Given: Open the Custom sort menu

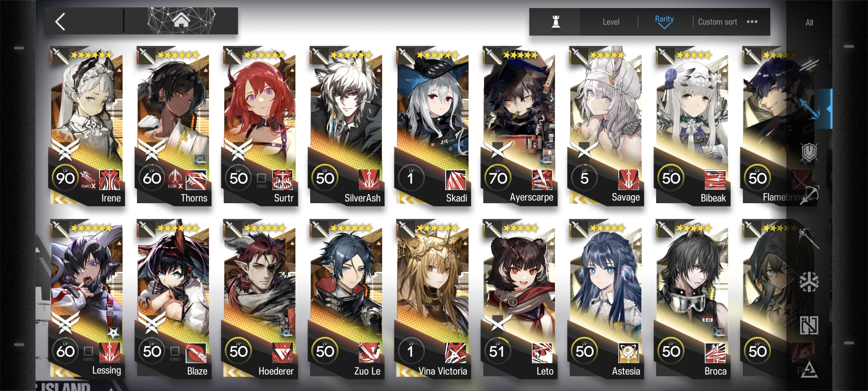Looking at the screenshot, I should pyautogui.click(x=717, y=22).
